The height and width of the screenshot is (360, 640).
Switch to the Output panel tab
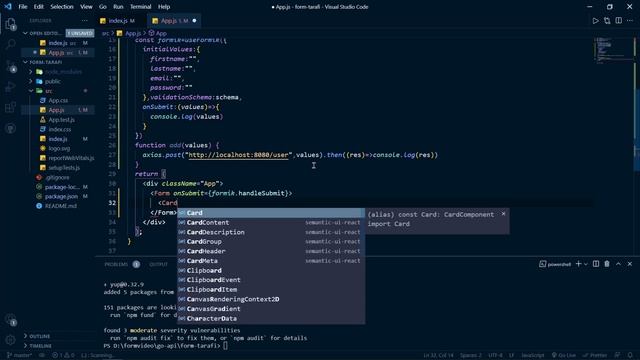point(158,264)
